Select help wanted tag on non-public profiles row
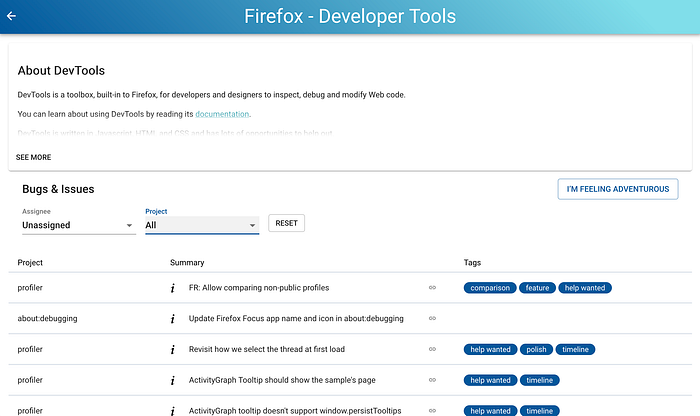700x416 pixels. click(x=585, y=288)
